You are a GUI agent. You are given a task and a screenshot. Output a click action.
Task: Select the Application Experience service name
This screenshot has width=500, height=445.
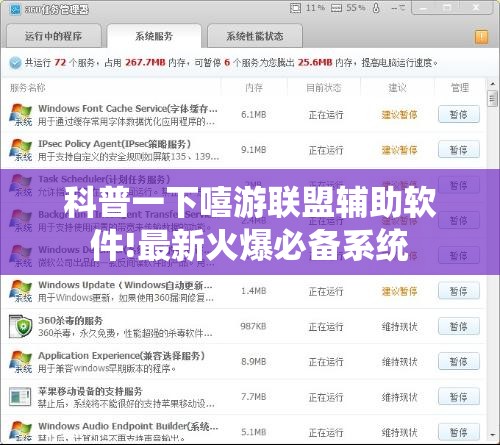pyautogui.click(x=121, y=356)
